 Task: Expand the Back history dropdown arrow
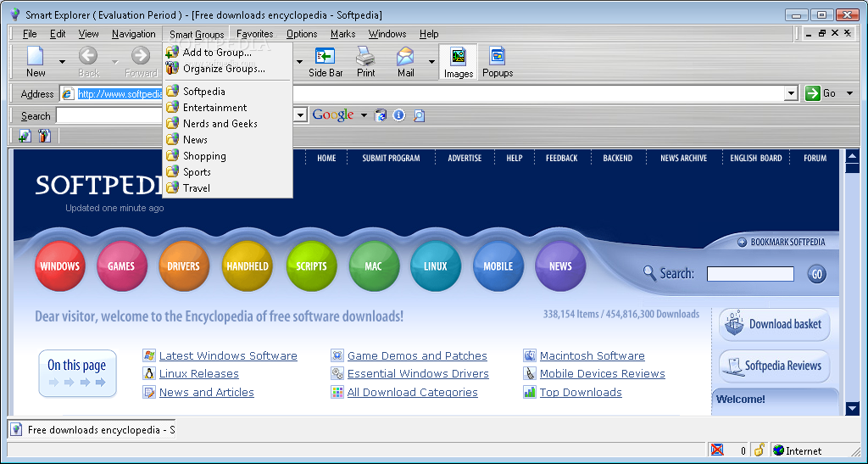(x=114, y=61)
